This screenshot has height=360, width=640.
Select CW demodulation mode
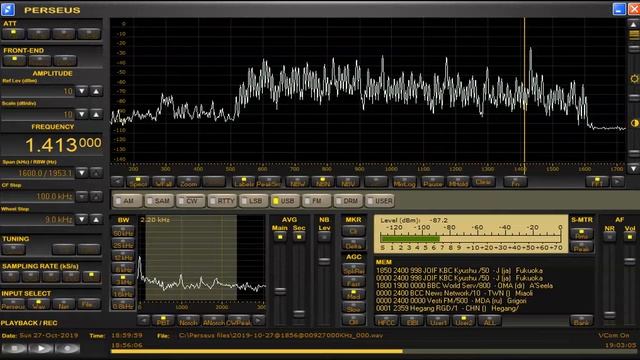pos(191,201)
